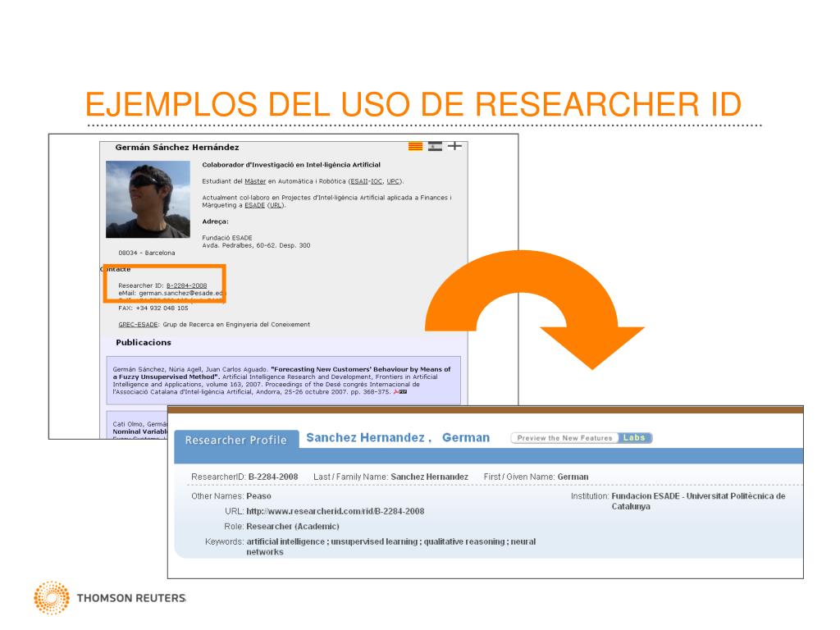Click the Other Names value Peaso
This screenshot has width=840, height=630.
coord(258,496)
